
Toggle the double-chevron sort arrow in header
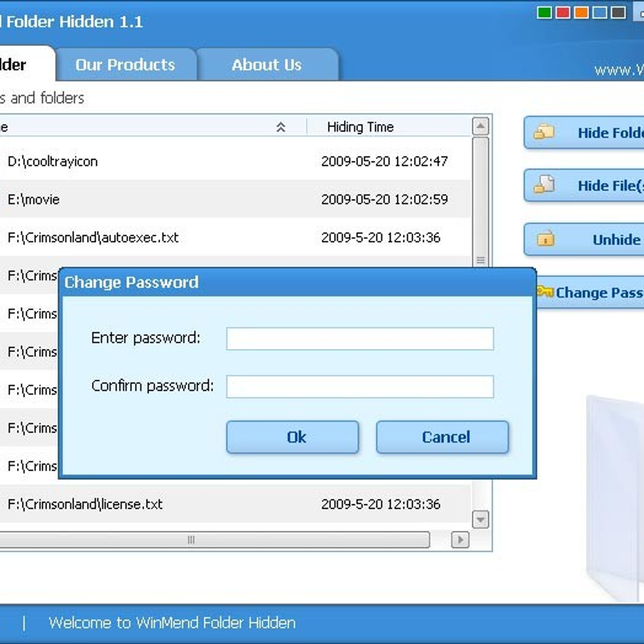[281, 127]
